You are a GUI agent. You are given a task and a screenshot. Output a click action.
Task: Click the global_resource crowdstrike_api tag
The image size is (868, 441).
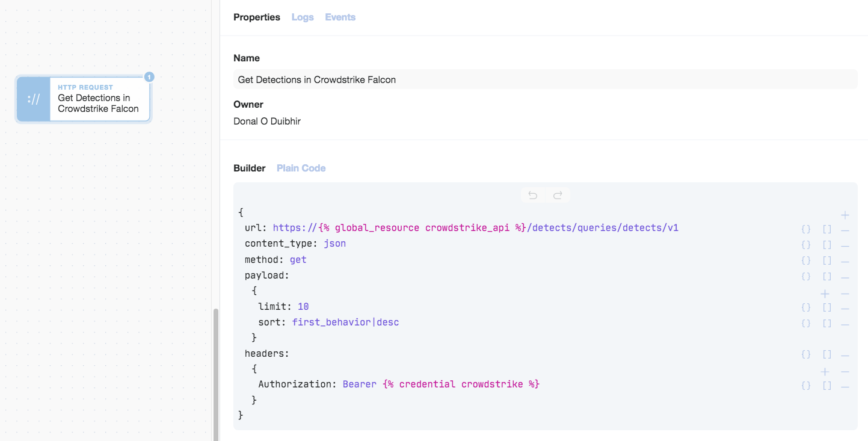pos(423,228)
